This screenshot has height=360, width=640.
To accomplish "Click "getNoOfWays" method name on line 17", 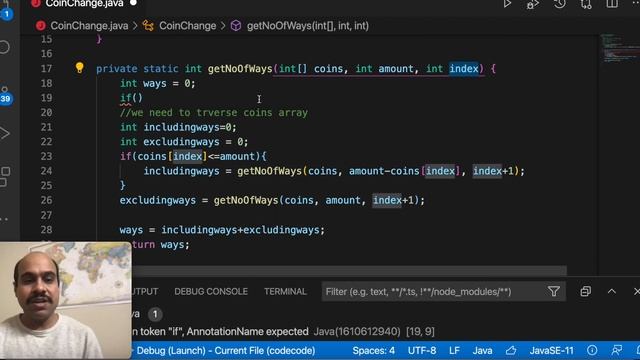I will pos(240,69).
